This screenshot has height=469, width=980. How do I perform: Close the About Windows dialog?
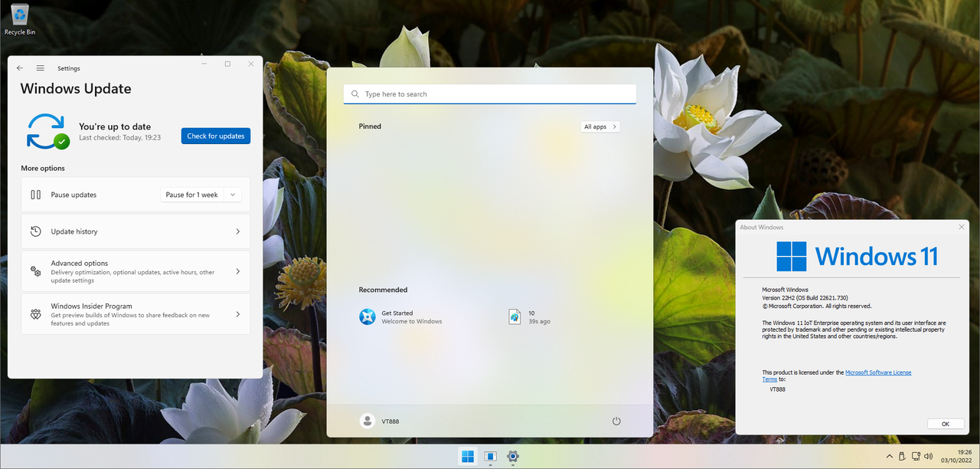point(962,227)
